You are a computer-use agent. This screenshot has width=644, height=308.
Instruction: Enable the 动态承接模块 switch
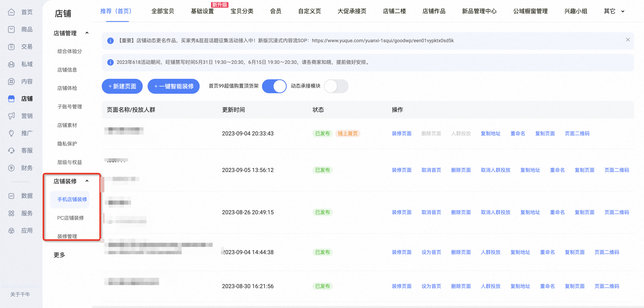click(x=336, y=86)
